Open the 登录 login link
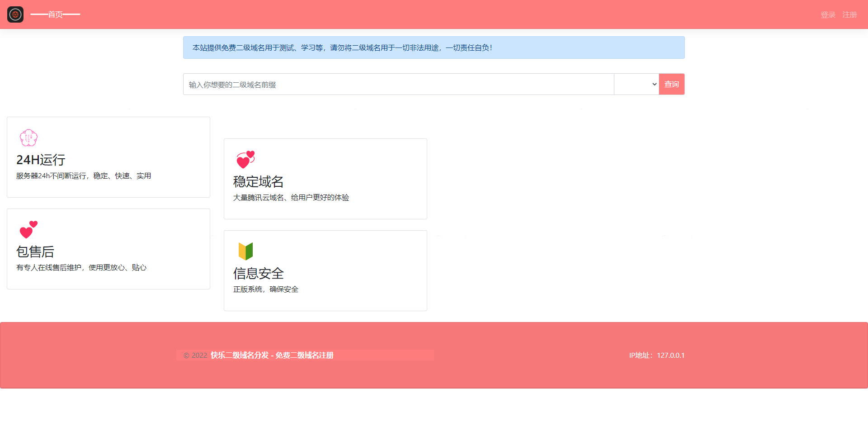 [828, 15]
